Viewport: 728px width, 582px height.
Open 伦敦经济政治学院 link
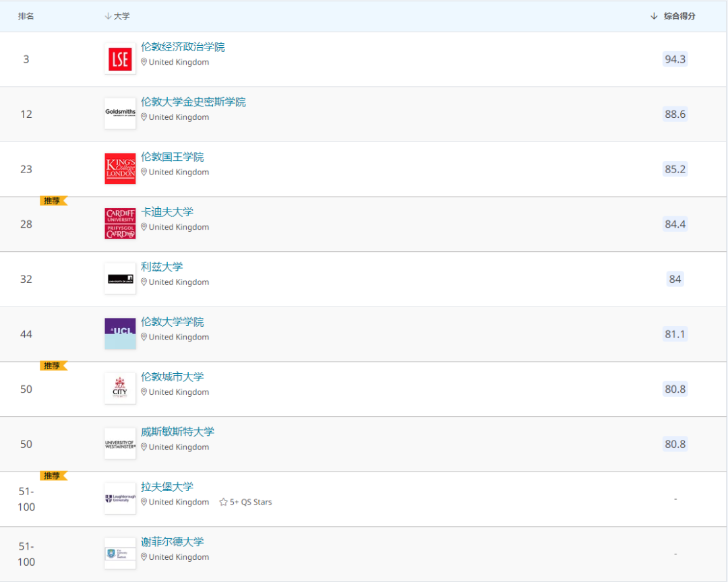(183, 47)
